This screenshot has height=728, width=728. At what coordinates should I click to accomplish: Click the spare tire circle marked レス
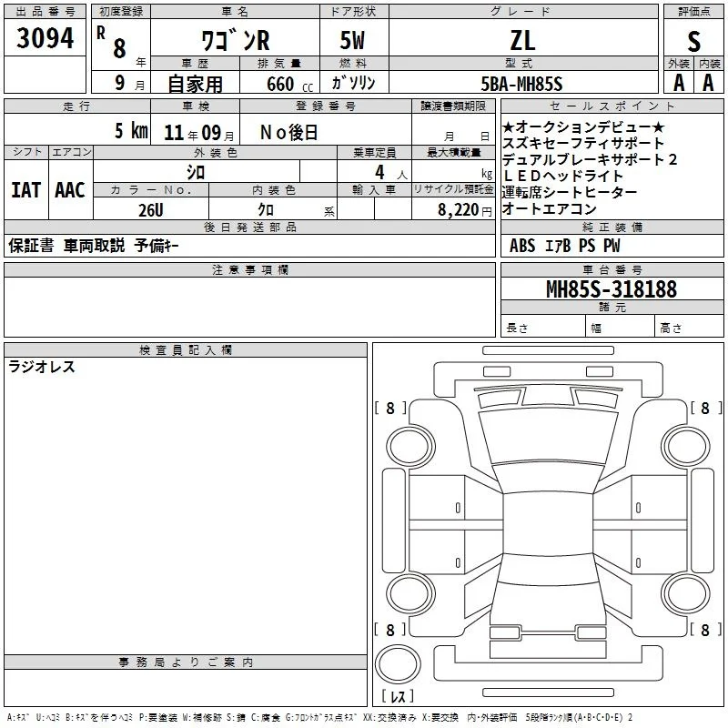pos(398,663)
